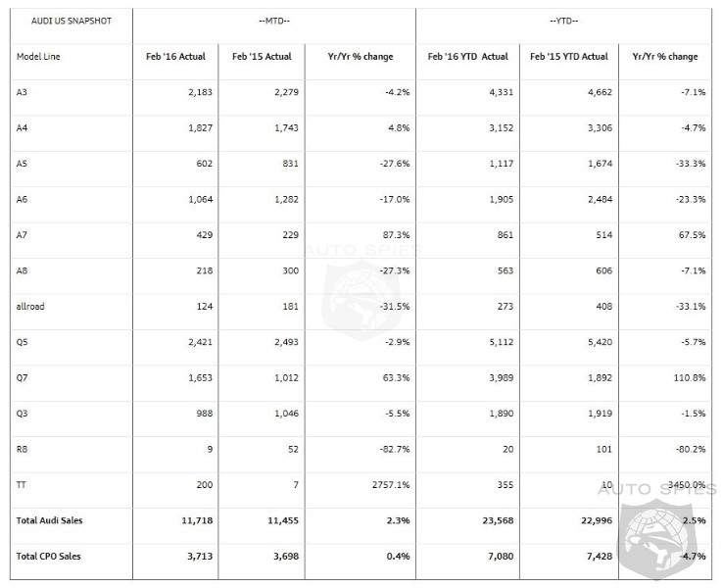Select the "A3" model row label
This screenshot has height=588, width=722.
click(x=23, y=92)
